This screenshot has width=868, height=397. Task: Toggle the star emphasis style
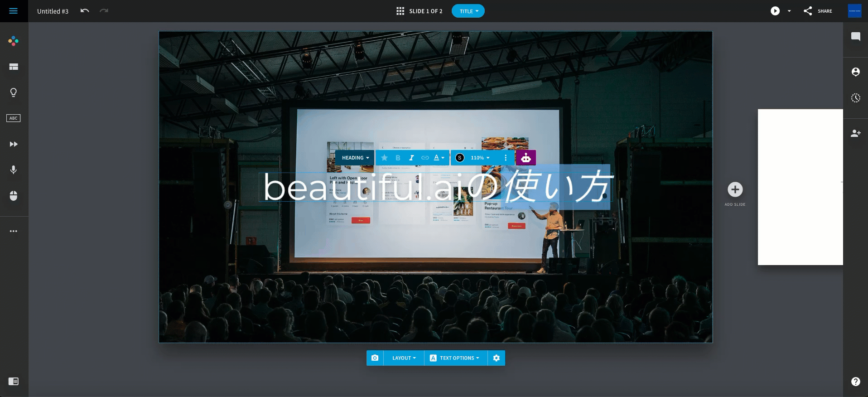384,158
